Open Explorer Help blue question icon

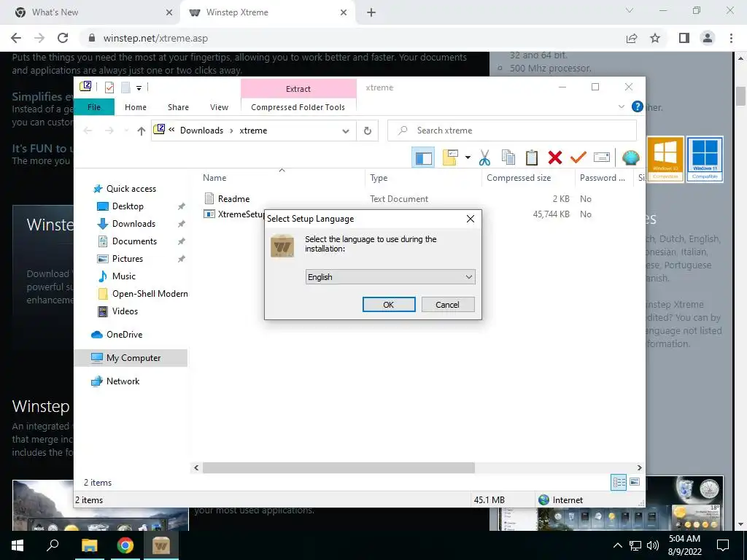(x=637, y=106)
